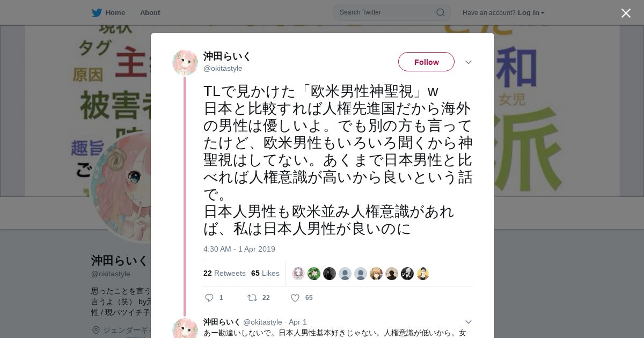Click the search magnifier icon
Screen dimensions: 644x338
pyautogui.click(x=440, y=12)
